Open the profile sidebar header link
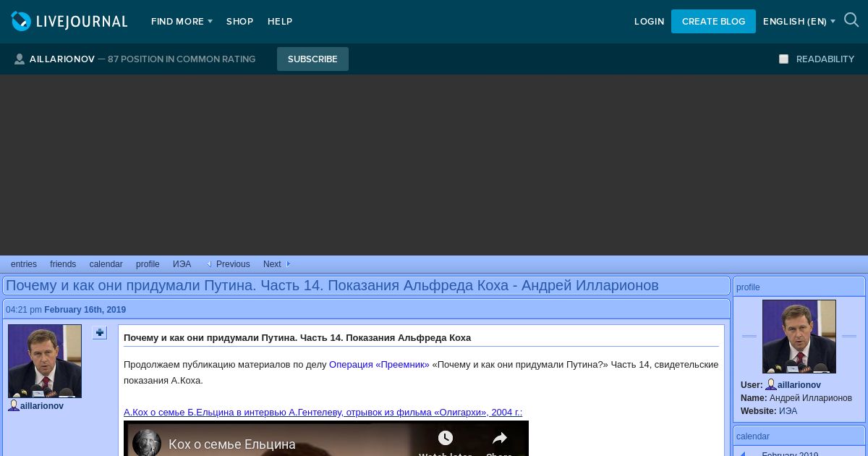Image resolution: width=868 pixels, height=456 pixels. pyautogui.click(x=748, y=287)
